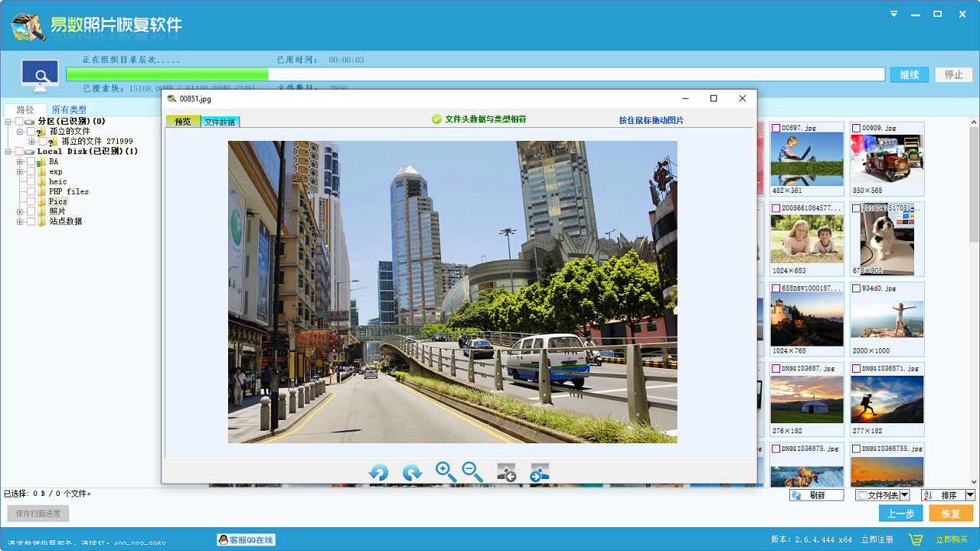The image size is (980, 551).
Task: Zoom out of the preview image
Action: [x=472, y=472]
